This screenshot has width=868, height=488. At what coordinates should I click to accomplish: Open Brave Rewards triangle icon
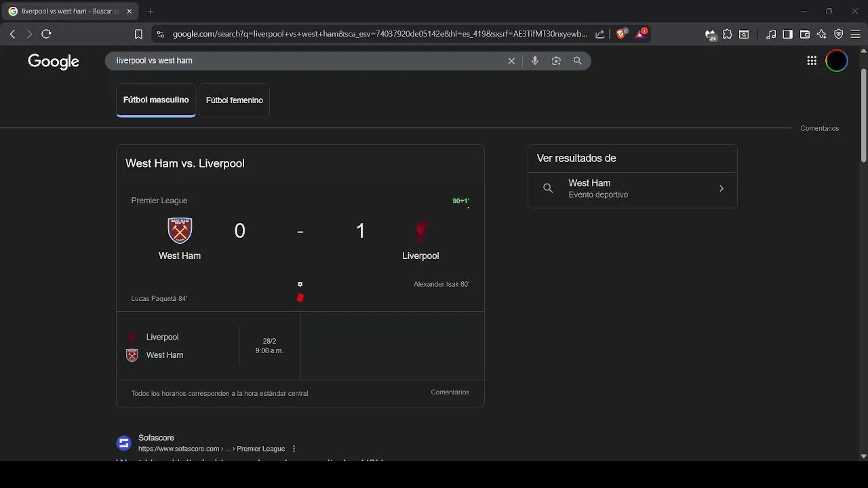coord(641,34)
